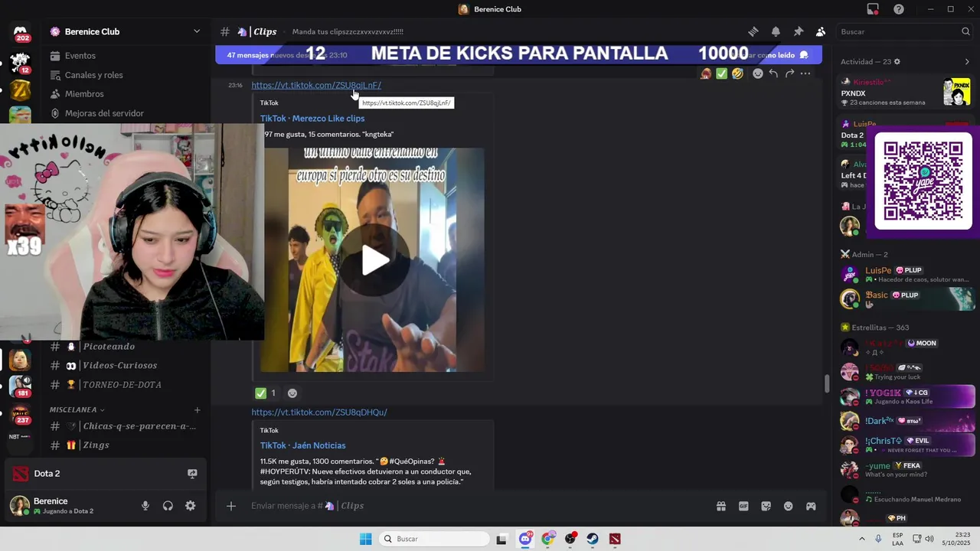Open TikTok · Merezco Like clips title

[312, 119]
